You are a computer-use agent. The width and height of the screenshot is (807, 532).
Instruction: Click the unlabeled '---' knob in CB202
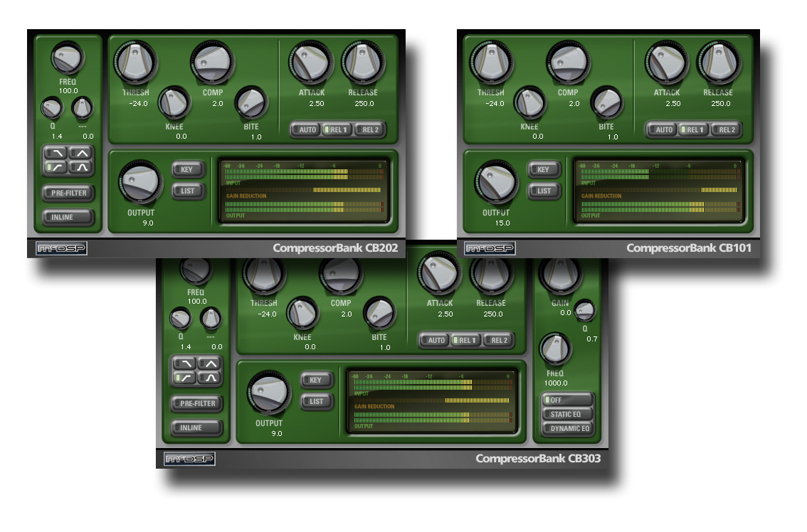[x=82, y=108]
